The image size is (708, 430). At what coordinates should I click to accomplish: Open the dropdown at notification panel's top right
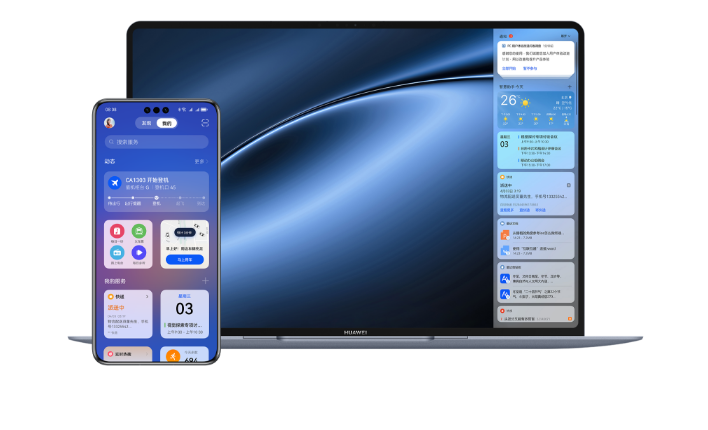tap(569, 35)
